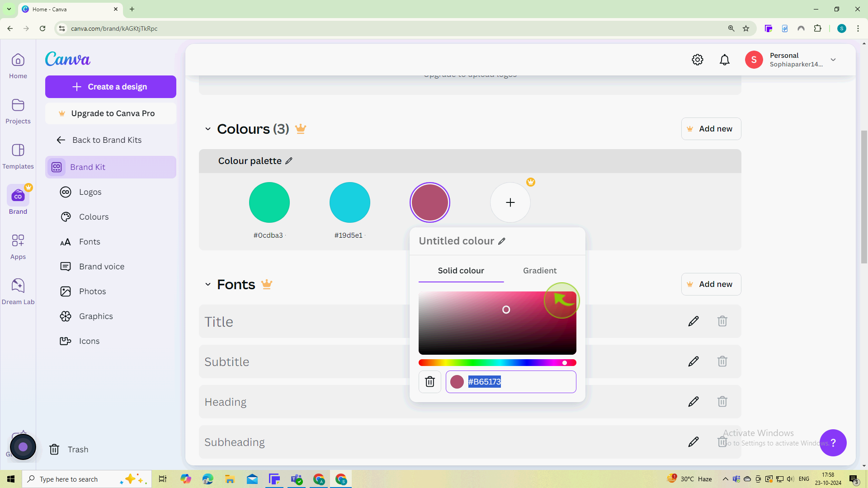868x488 pixels.
Task: Click the #0cdba3 green colour swatch
Action: coord(269,202)
